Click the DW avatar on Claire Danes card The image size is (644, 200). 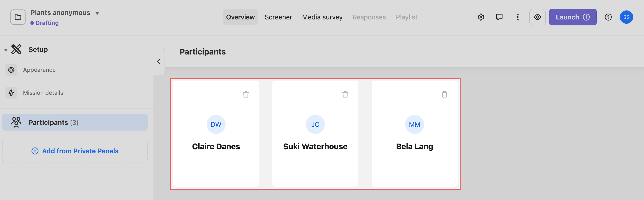pyautogui.click(x=216, y=124)
